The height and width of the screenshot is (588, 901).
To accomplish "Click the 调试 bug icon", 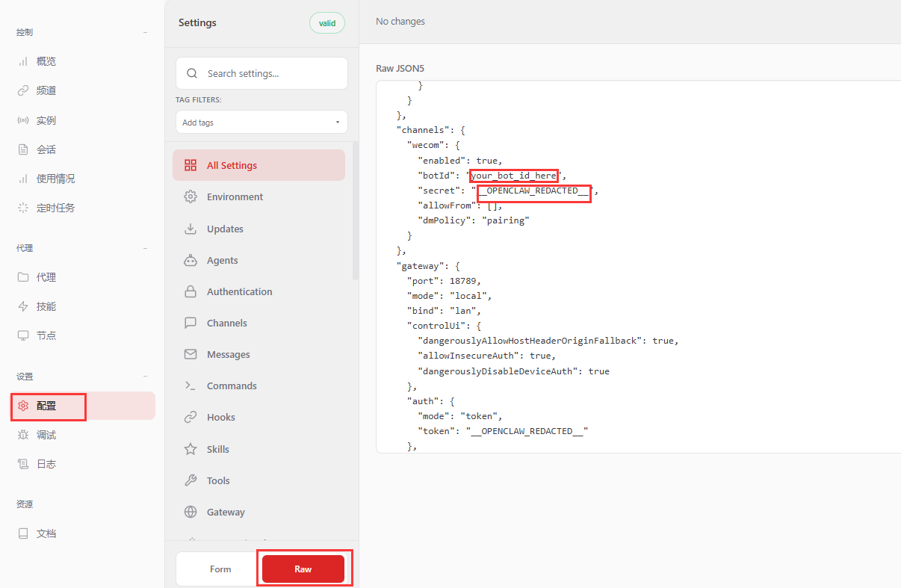I will tap(23, 435).
